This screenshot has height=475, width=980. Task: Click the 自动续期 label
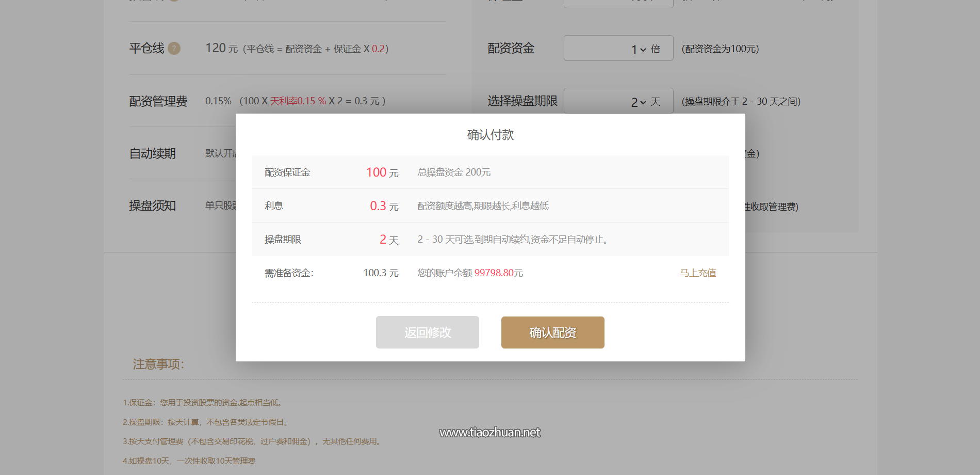click(153, 153)
